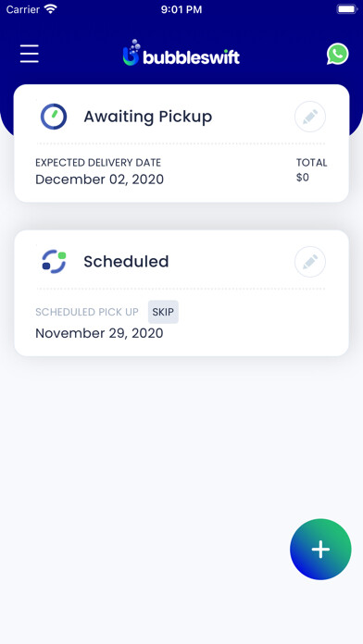This screenshot has height=644, width=363.
Task: Tap the Scheduled Pick Up label
Action: 87,312
